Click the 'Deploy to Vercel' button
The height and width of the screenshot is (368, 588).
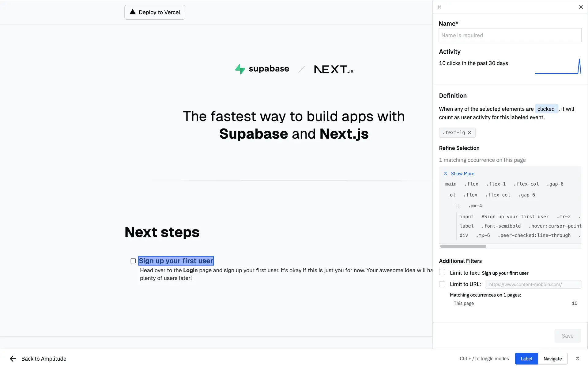pyautogui.click(x=155, y=12)
